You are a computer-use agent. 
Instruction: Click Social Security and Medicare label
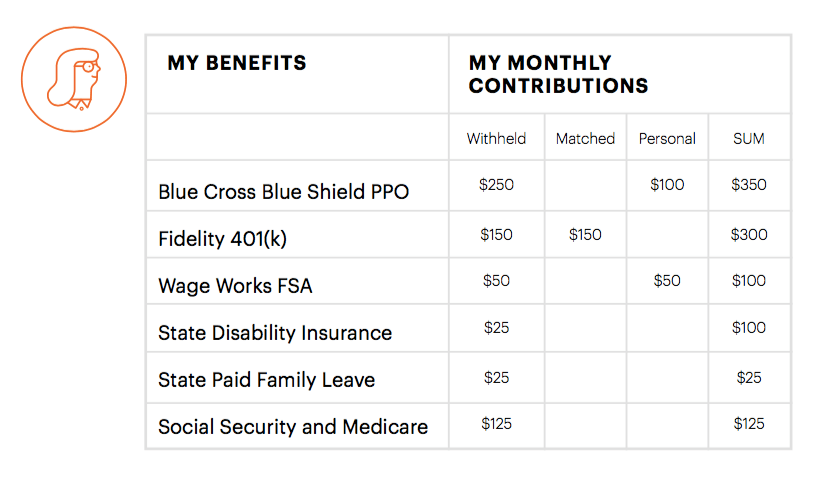[293, 427]
